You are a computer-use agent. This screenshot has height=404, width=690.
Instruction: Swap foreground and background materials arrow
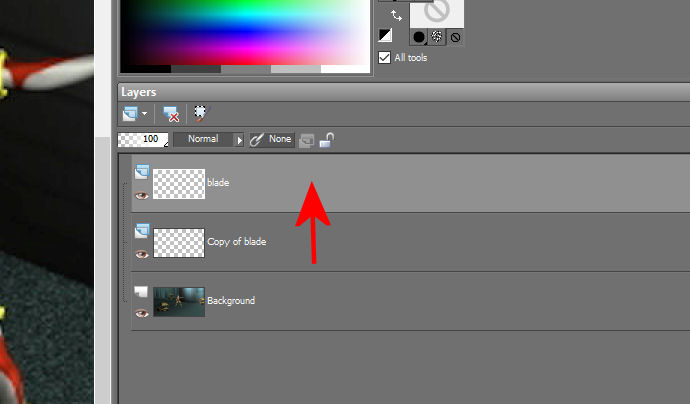396,16
